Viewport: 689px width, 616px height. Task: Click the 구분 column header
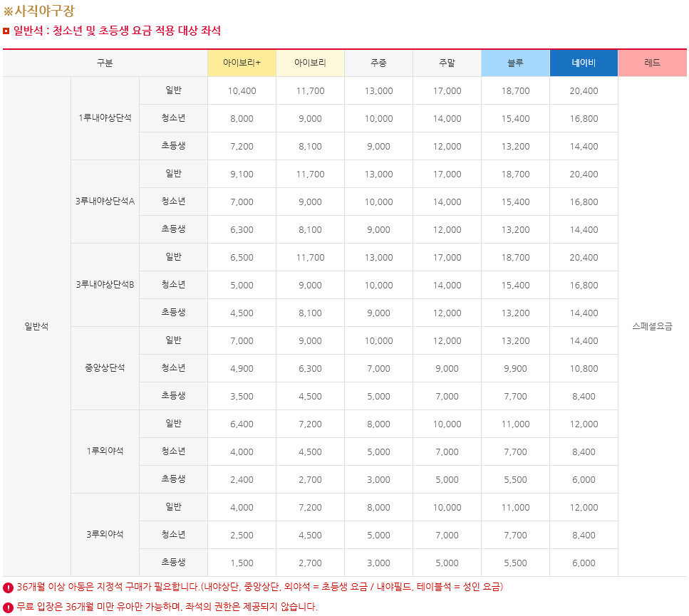(105, 63)
